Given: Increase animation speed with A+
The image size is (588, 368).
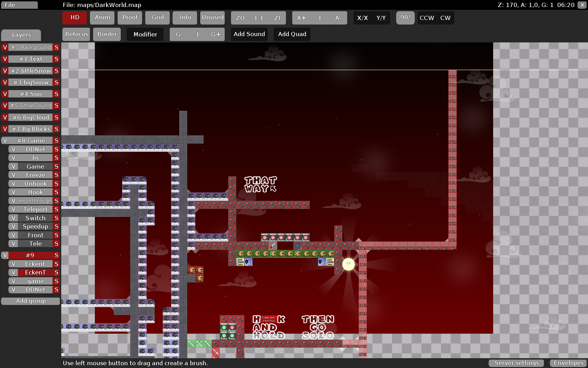Looking at the screenshot, I should [301, 18].
